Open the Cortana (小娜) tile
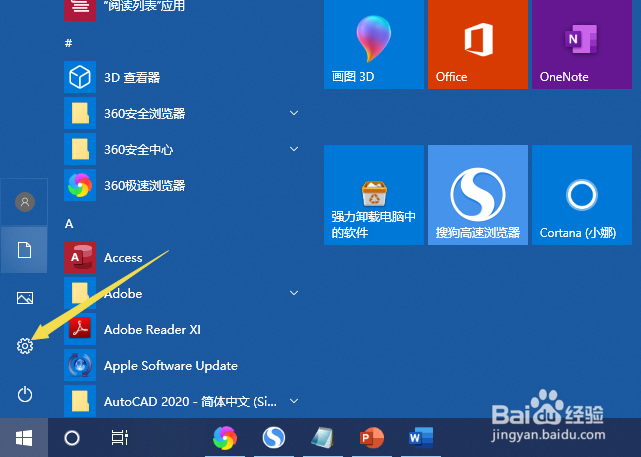The image size is (641, 457). [582, 195]
